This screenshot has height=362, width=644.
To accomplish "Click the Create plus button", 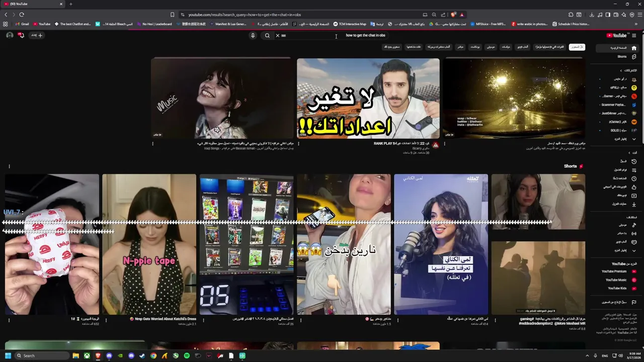I will coord(38,35).
